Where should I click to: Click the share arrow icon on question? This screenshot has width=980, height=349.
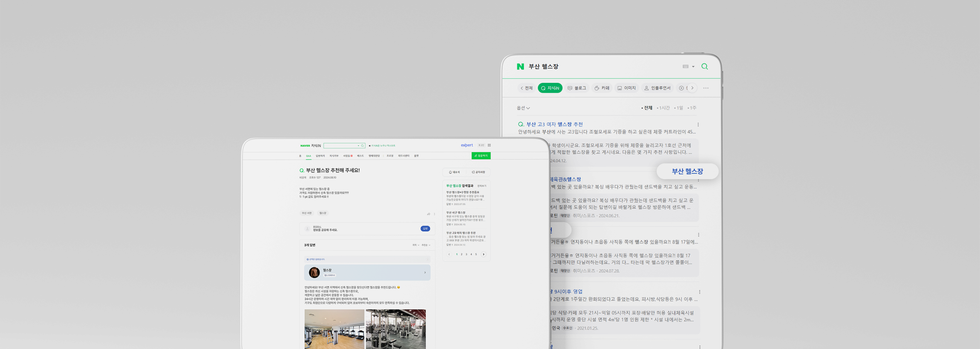point(429,214)
